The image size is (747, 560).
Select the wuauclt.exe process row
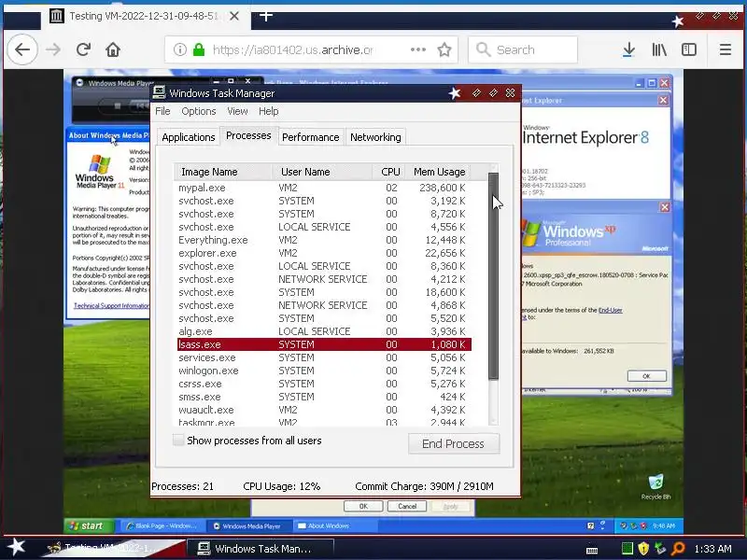[324, 410]
